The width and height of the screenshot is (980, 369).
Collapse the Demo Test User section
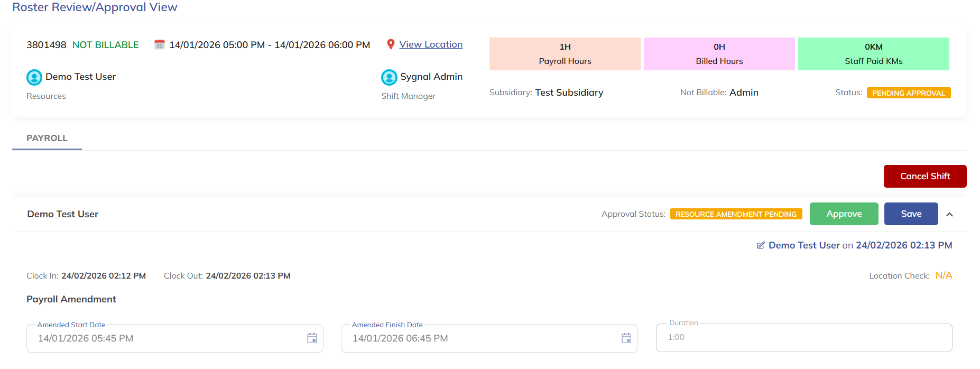(x=949, y=214)
